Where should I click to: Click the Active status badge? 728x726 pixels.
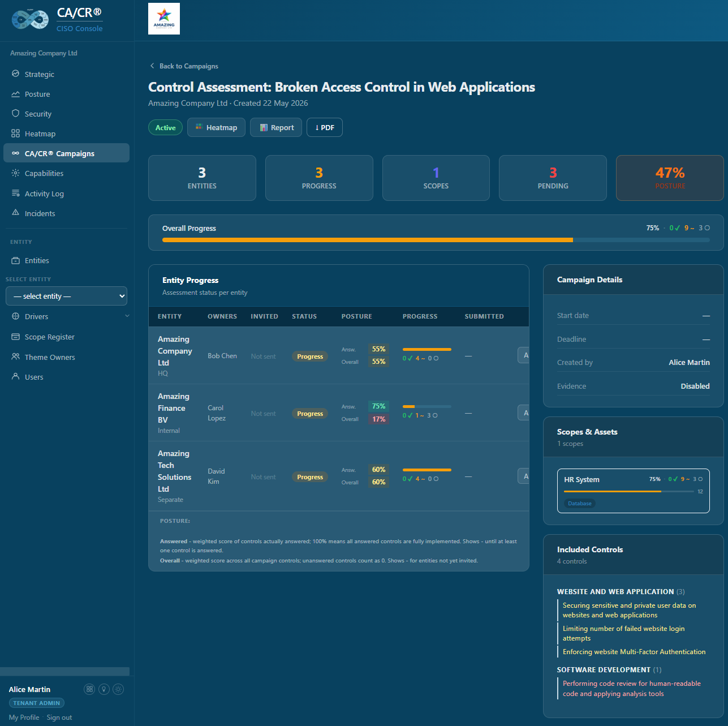tap(165, 127)
